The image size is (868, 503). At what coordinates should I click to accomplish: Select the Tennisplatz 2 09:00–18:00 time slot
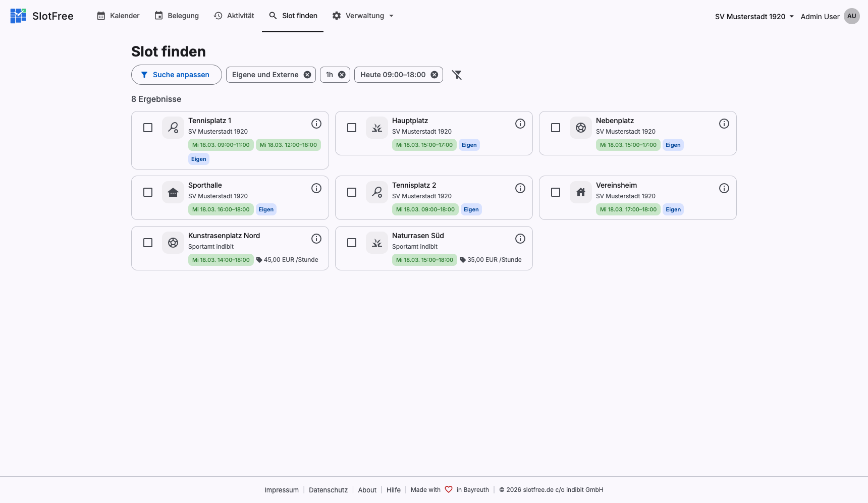click(x=425, y=209)
